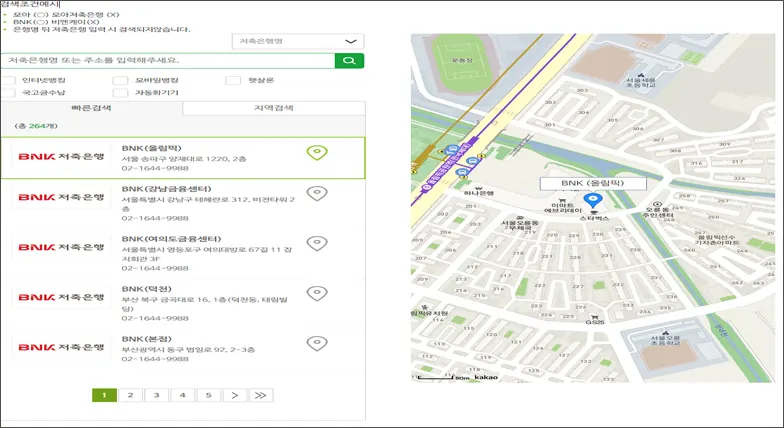Select the BNK(덕천) branch name
Viewport: 784px width, 428px height.
click(x=146, y=289)
